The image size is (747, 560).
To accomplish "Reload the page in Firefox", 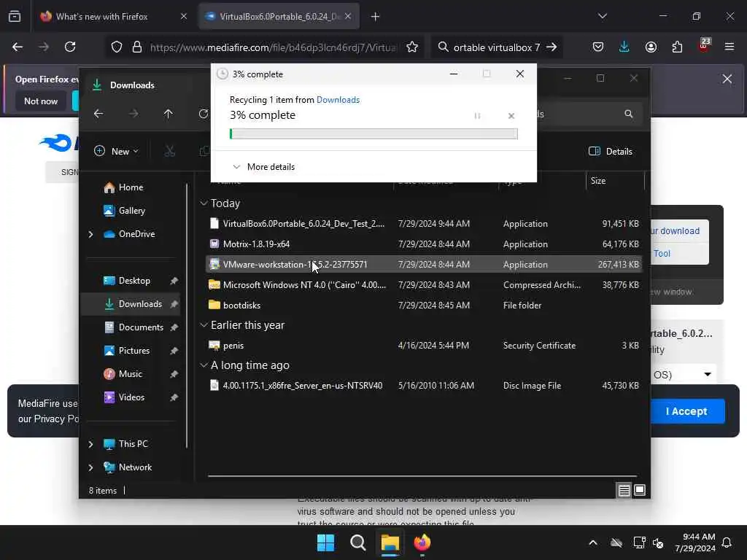I will (70, 47).
